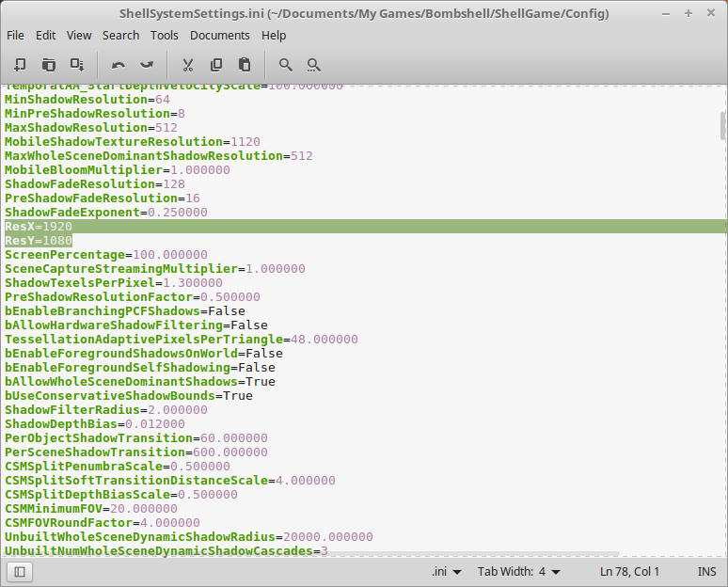
Task: Open the Find and Replace icon
Action: pos(314,65)
